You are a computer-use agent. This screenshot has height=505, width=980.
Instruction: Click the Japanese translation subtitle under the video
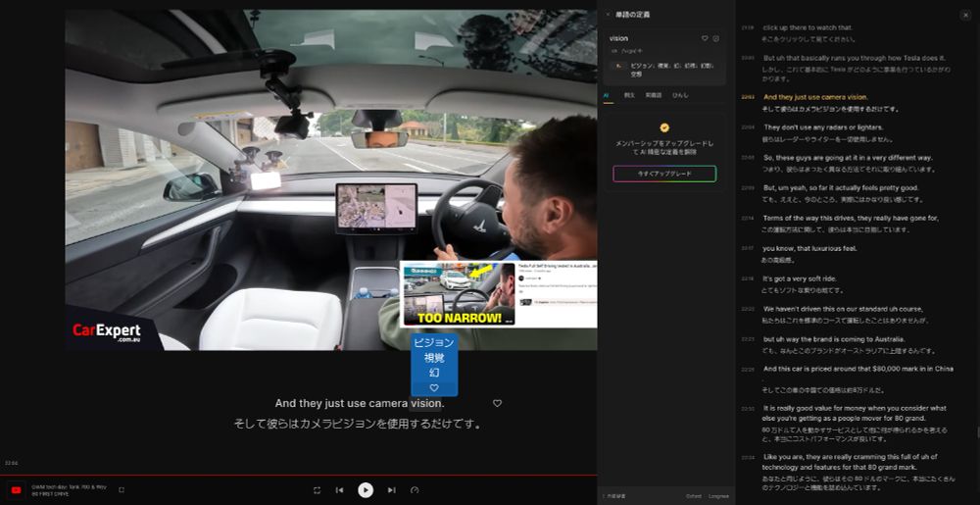coord(358,425)
